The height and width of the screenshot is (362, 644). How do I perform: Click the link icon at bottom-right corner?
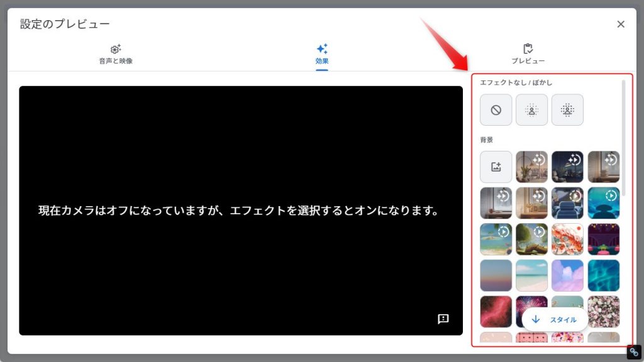coord(634,352)
